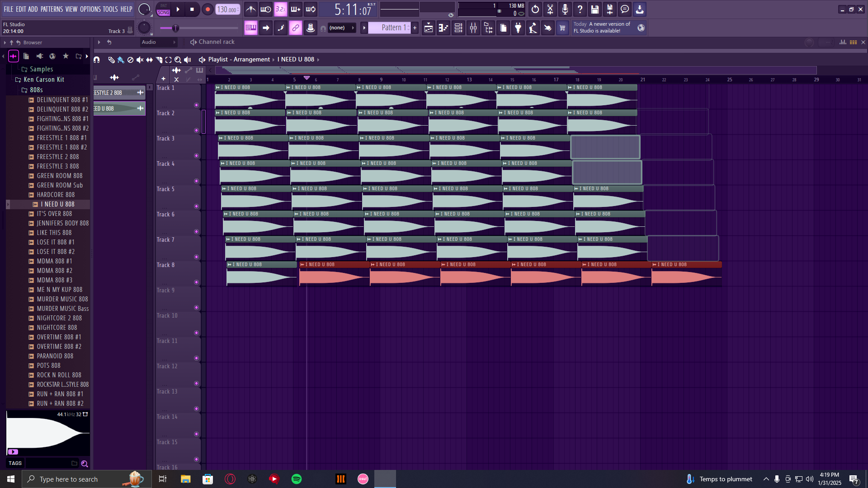Select the Paint brush tool in playlist
Image resolution: width=868 pixels, height=488 pixels.
click(x=121, y=60)
